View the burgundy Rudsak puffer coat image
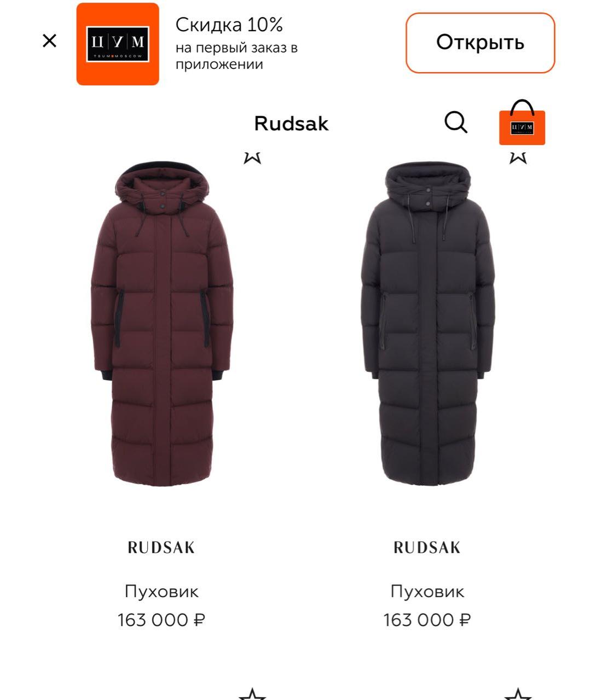591x700 pixels. [x=162, y=324]
